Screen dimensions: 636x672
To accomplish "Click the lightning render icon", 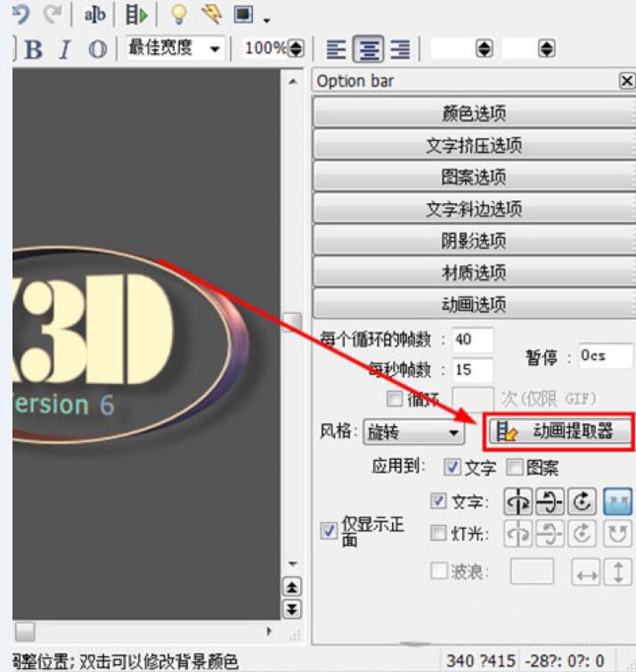I will (211, 14).
